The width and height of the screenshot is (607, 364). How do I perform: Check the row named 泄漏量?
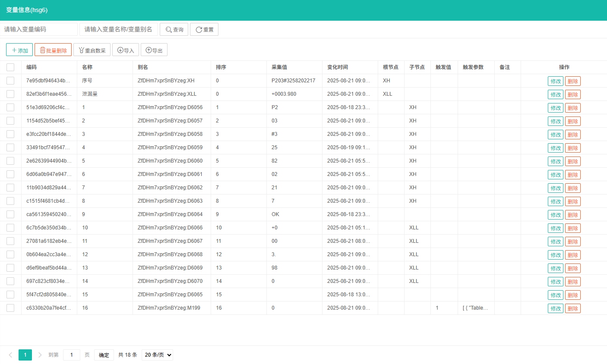(x=10, y=94)
